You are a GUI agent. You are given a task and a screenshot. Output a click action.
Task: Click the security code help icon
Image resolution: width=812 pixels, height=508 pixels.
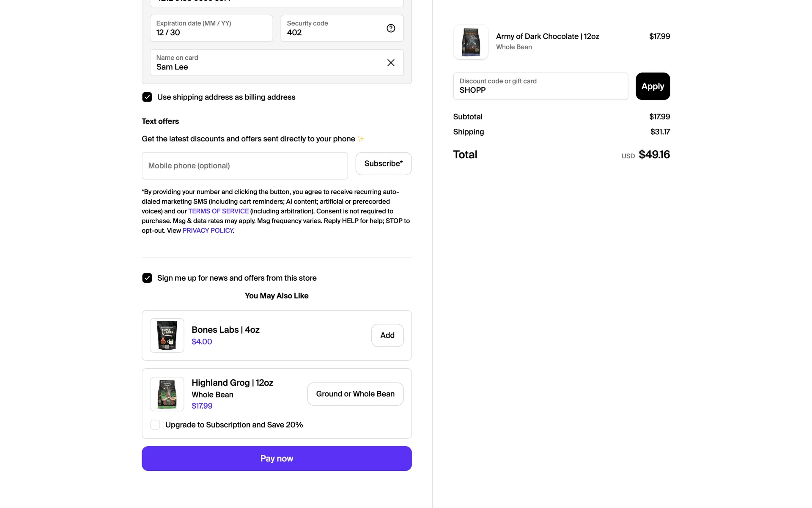coord(391,28)
